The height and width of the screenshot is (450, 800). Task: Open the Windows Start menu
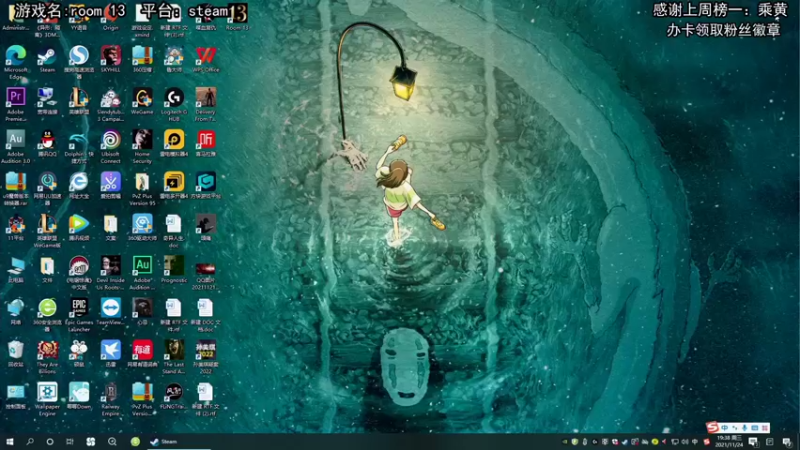point(9,442)
